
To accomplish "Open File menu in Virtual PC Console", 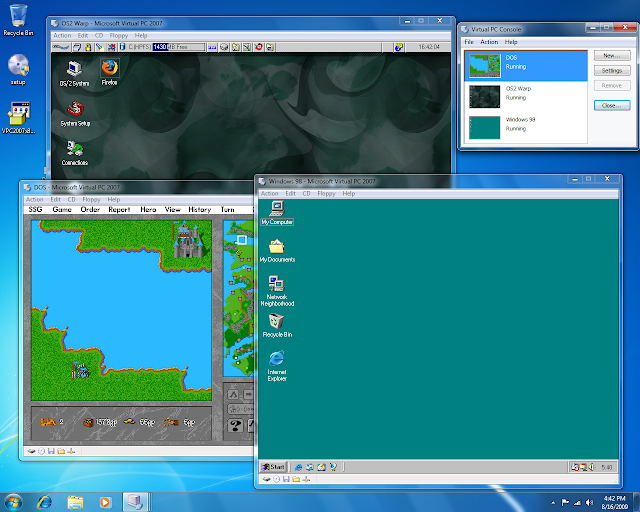I will (469, 42).
